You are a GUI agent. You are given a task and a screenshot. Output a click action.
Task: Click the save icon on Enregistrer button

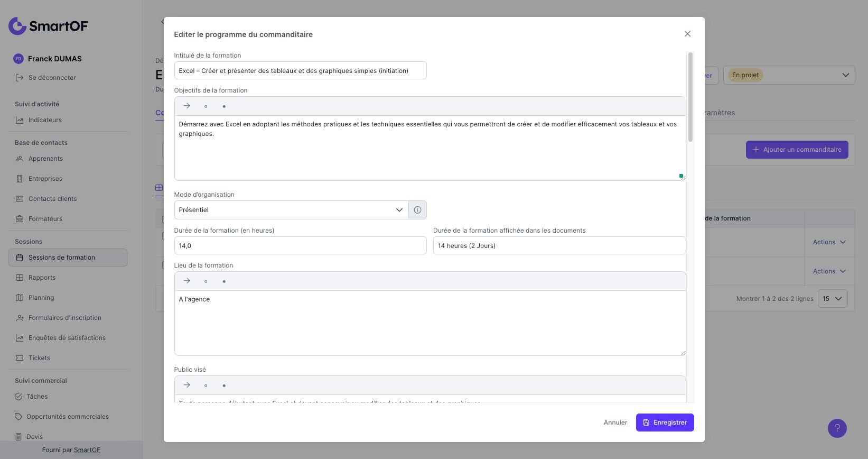(x=646, y=423)
